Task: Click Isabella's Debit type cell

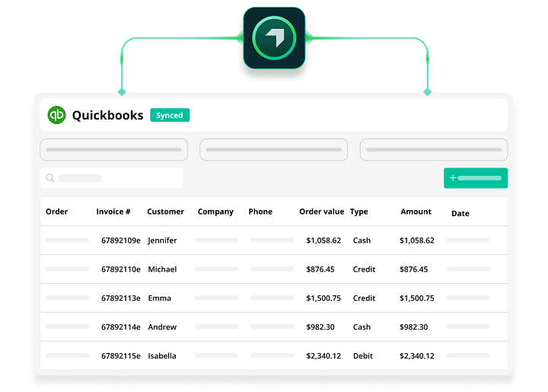Action: point(363,356)
